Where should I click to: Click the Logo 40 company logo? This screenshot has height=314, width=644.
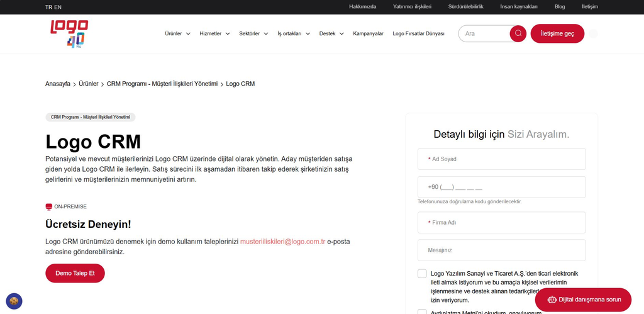69,34
